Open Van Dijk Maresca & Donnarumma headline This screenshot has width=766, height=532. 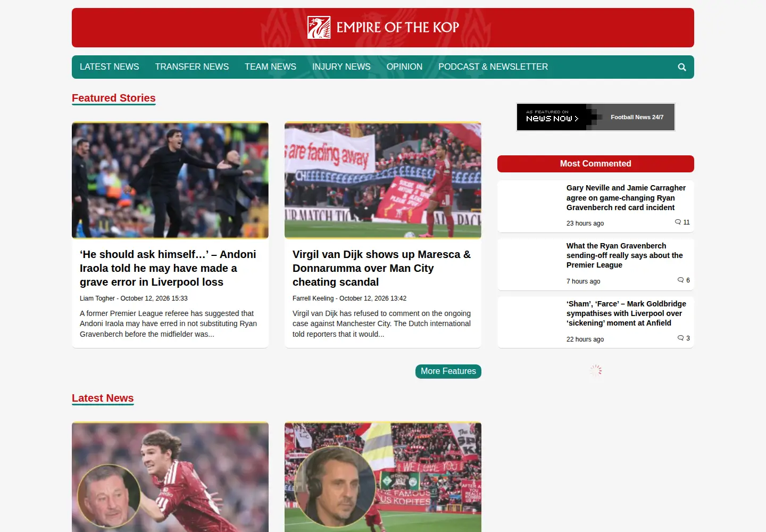[382, 268]
